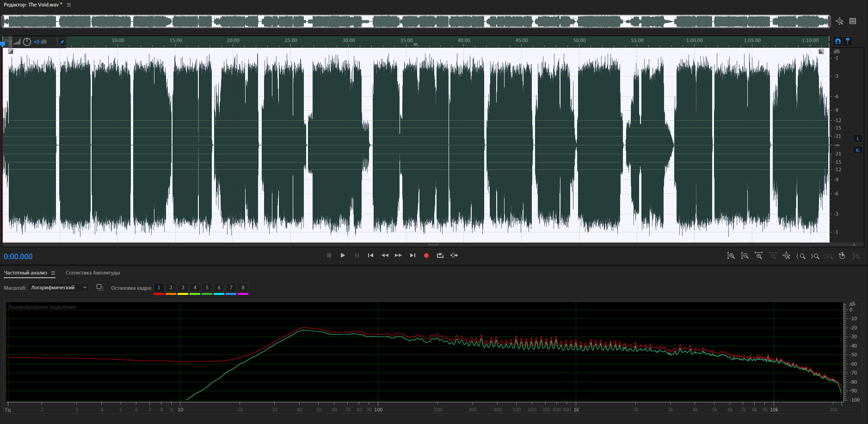Start playback with the Play button
This screenshot has width=868, height=424.
343,256
